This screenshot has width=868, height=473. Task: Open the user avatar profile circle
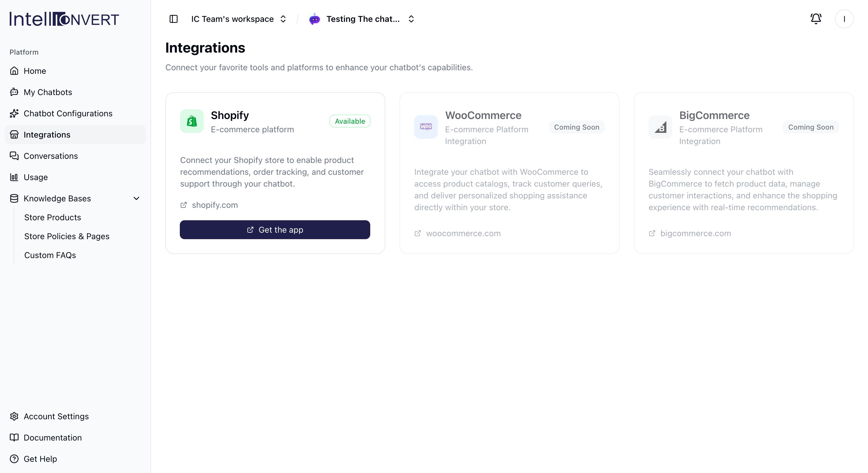coord(844,19)
